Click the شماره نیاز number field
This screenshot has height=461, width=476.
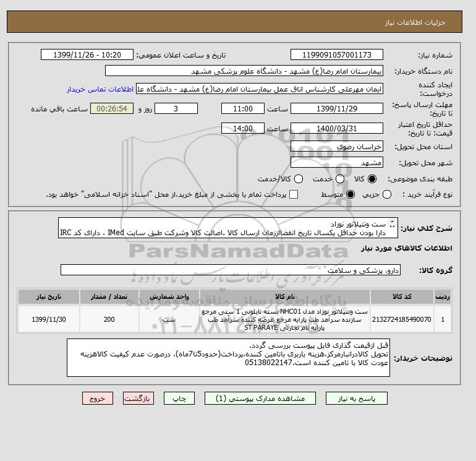[x=337, y=54]
